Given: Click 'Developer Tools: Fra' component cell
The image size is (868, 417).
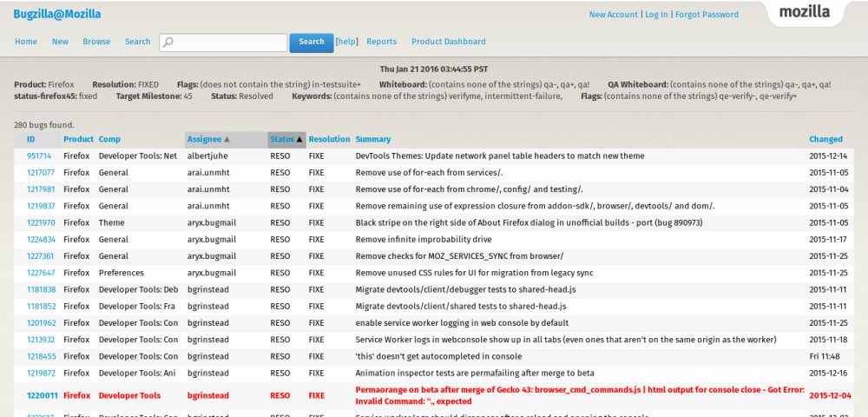Looking at the screenshot, I should (x=138, y=307).
